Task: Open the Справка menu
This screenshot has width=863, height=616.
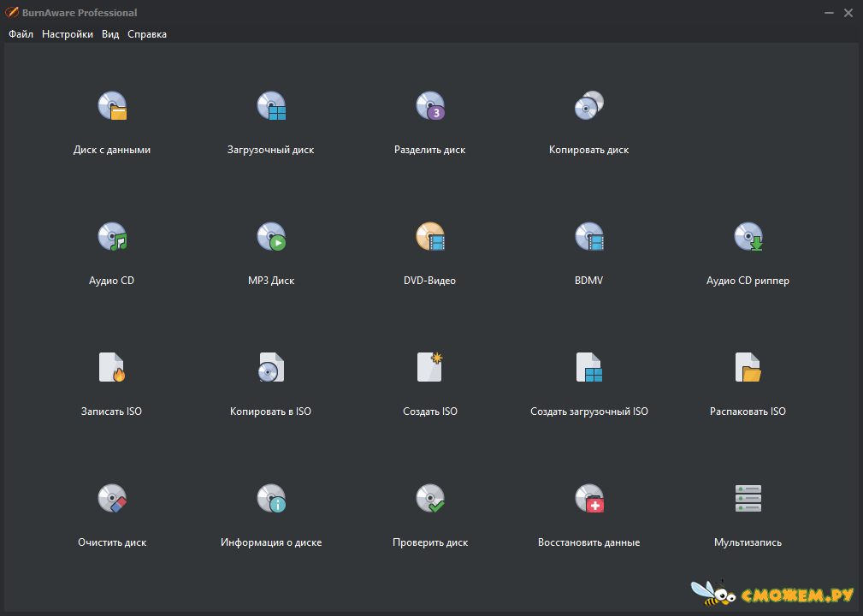Action: [x=147, y=34]
